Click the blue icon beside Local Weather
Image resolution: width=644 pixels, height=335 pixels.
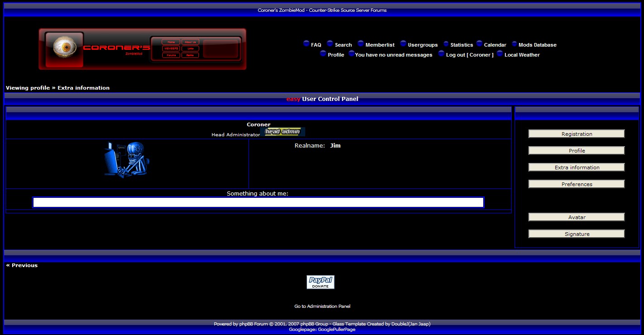pyautogui.click(x=500, y=54)
